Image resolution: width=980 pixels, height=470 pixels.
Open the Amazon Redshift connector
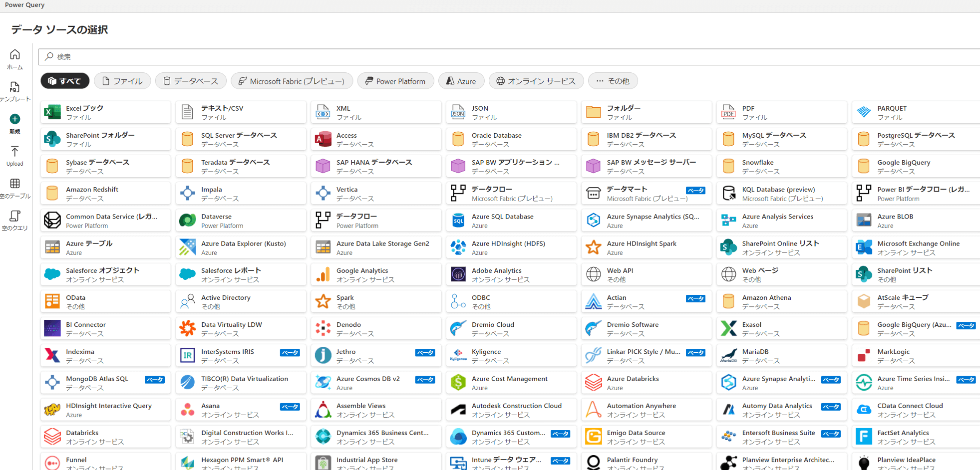pos(105,193)
